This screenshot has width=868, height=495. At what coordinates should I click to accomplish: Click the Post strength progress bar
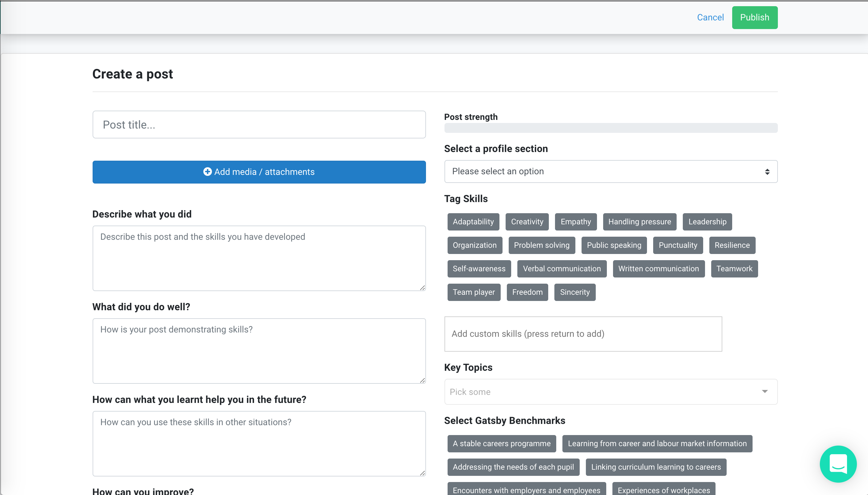(x=611, y=128)
